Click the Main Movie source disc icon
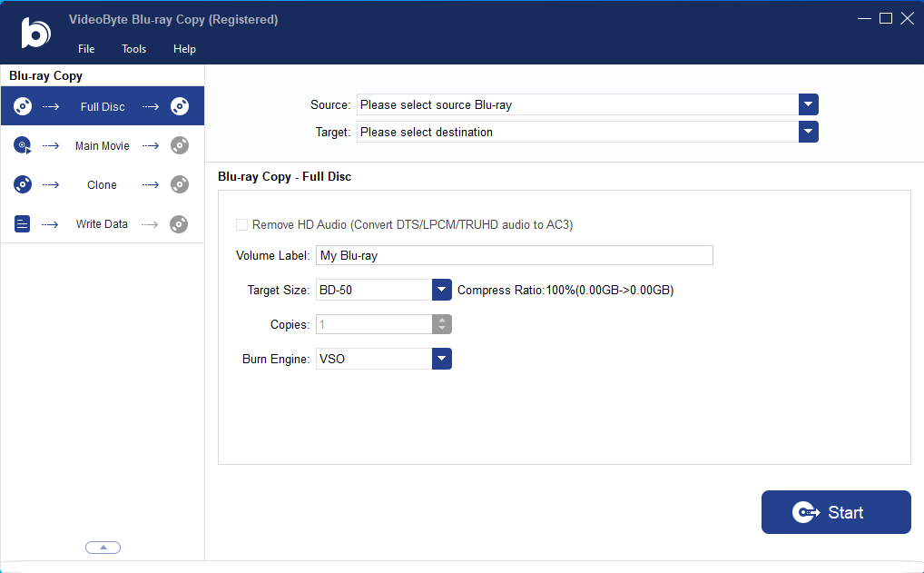924x573 pixels. coord(23,145)
